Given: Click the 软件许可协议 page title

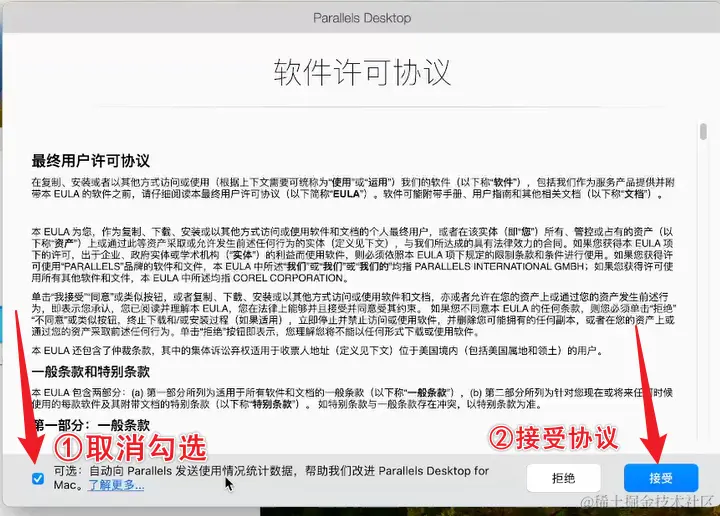Looking at the screenshot, I should (x=362, y=73).
